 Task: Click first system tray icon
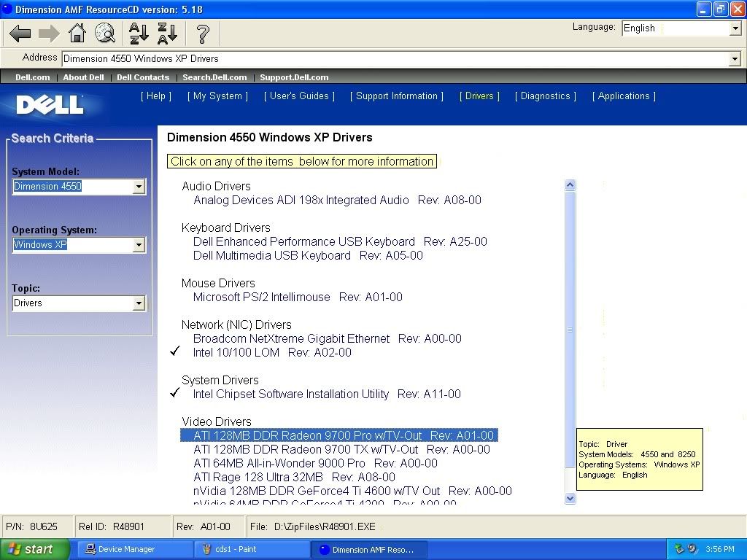[678, 549]
